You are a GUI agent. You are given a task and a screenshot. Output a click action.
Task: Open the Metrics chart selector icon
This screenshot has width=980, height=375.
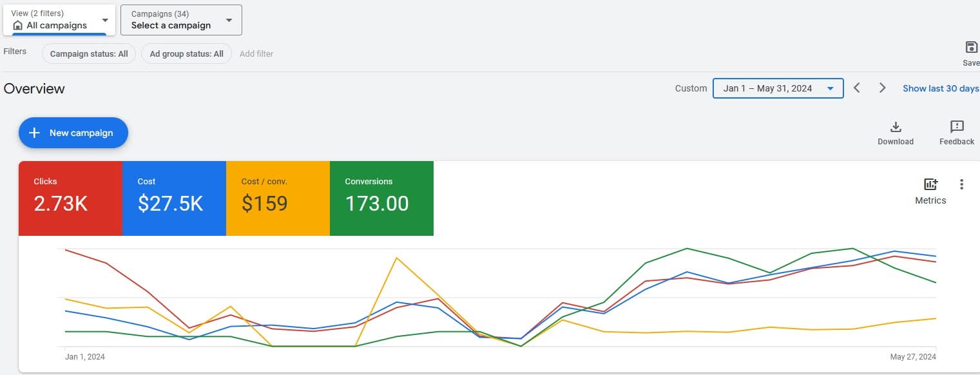[930, 184]
